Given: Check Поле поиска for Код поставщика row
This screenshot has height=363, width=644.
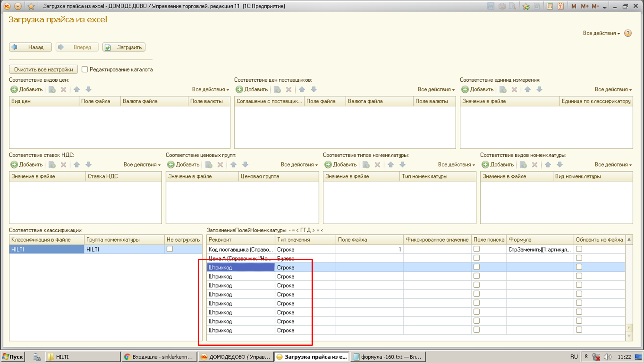Looking at the screenshot, I should point(477,249).
